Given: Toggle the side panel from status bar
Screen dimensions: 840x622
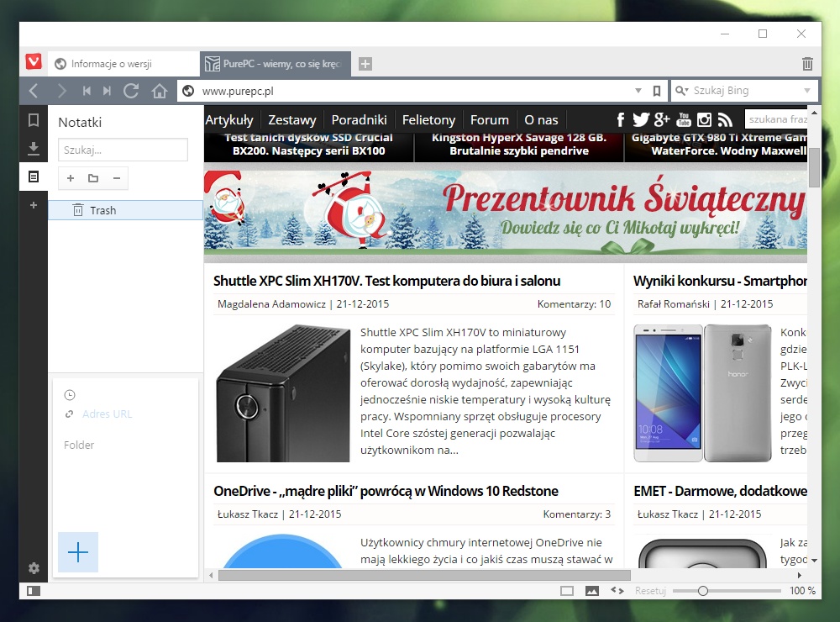Looking at the screenshot, I should point(33,591).
